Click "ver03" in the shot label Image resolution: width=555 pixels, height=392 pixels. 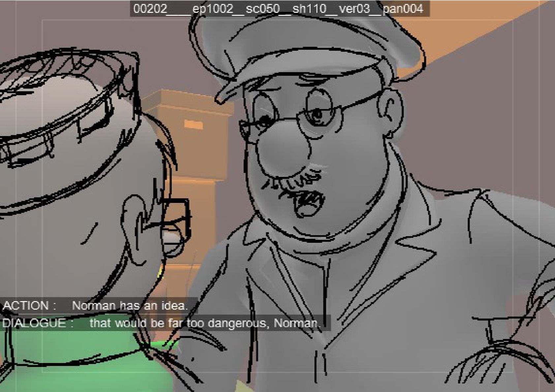(x=355, y=9)
